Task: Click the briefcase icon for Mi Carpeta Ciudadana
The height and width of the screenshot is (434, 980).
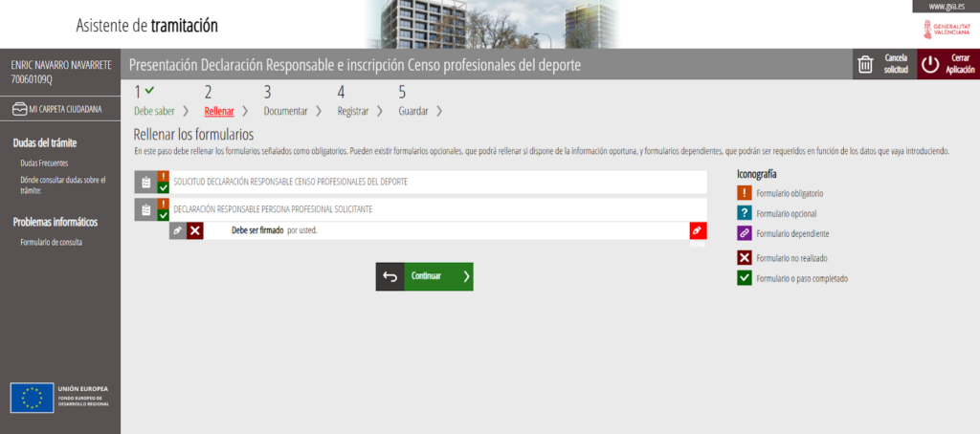Action: (x=19, y=109)
